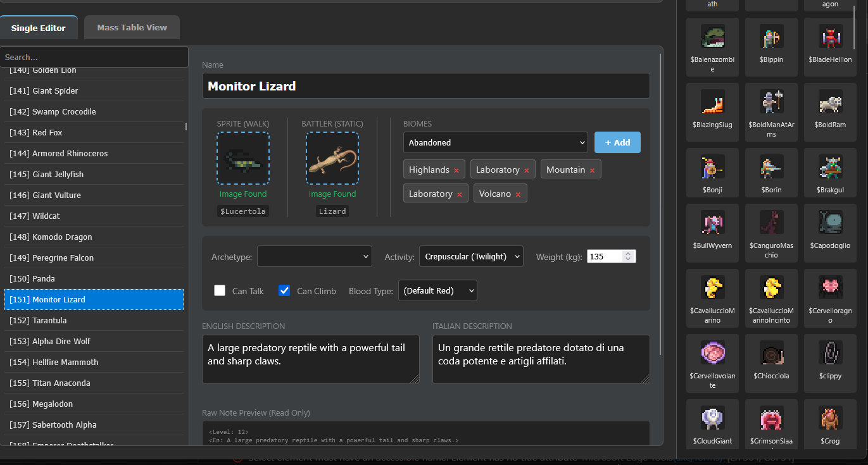The height and width of the screenshot is (465, 868).
Task: Increase weight using the stepper arrow
Action: [x=628, y=254]
